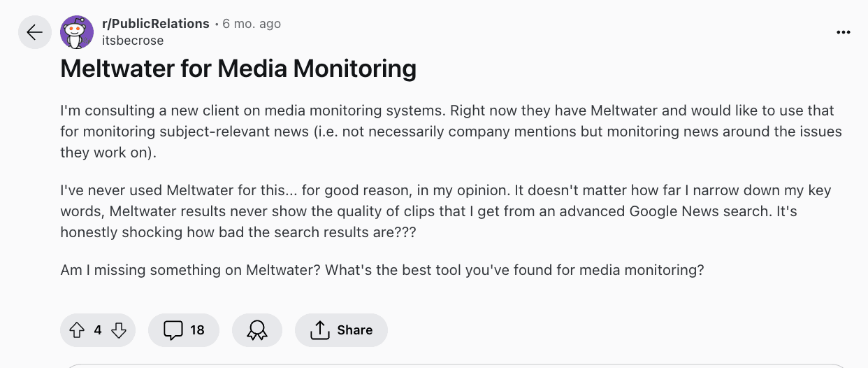
Task: Click the paragraph starting "I'm consulting a new client"
Action: (x=447, y=132)
